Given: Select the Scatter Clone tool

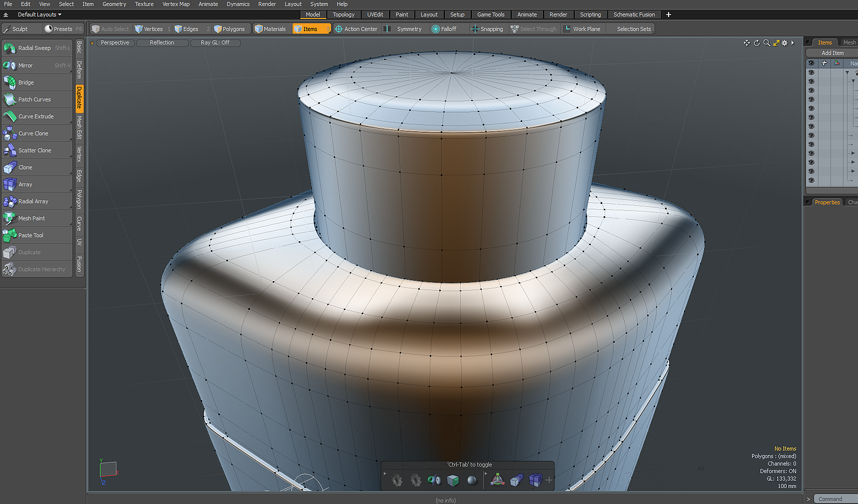Looking at the screenshot, I should click(35, 151).
